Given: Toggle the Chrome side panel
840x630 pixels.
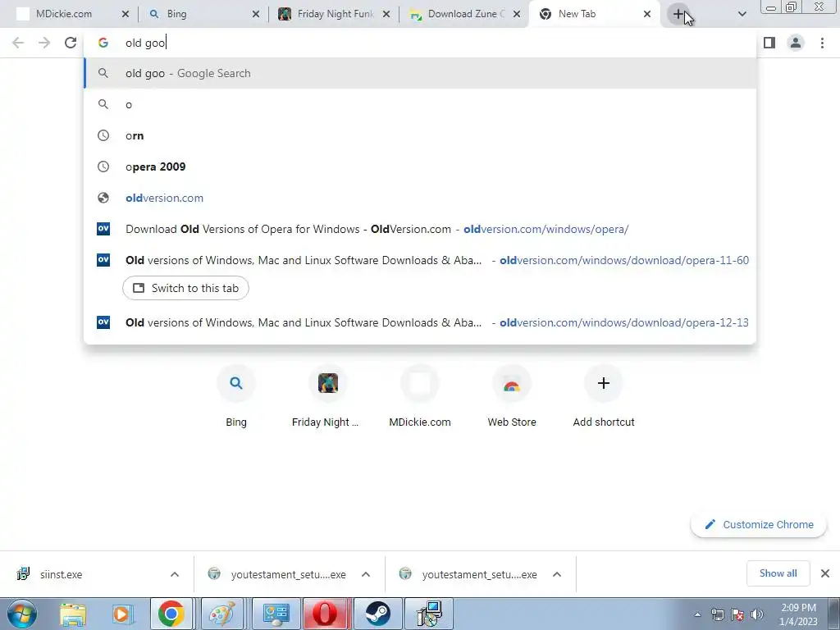Looking at the screenshot, I should pyautogui.click(x=769, y=43).
